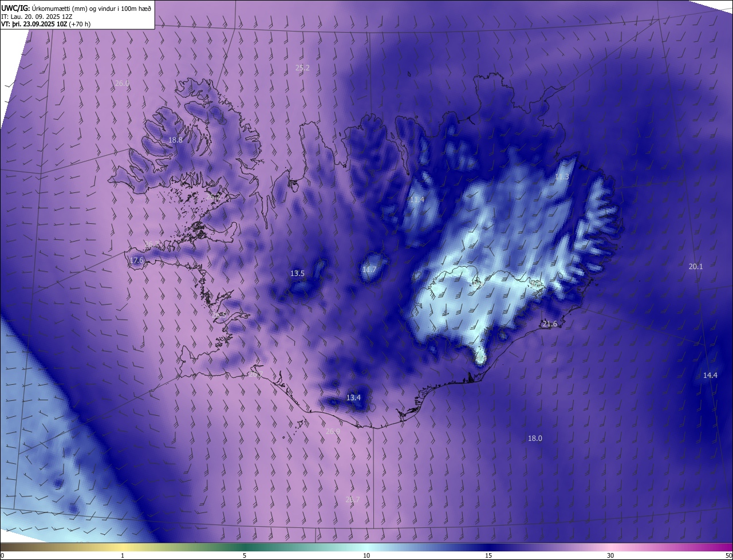Click the valid time line 'VT: þri. 23.09.2025 10Z'

pyautogui.click(x=34, y=24)
